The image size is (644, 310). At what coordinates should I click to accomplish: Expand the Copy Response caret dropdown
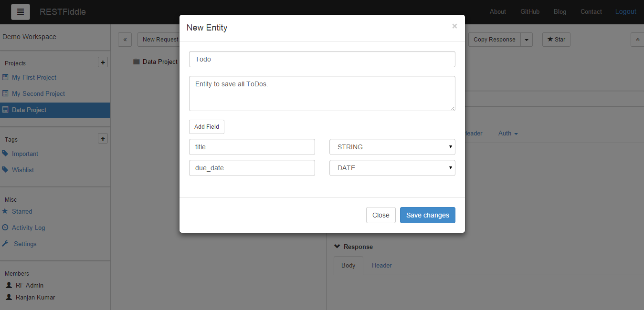click(527, 40)
